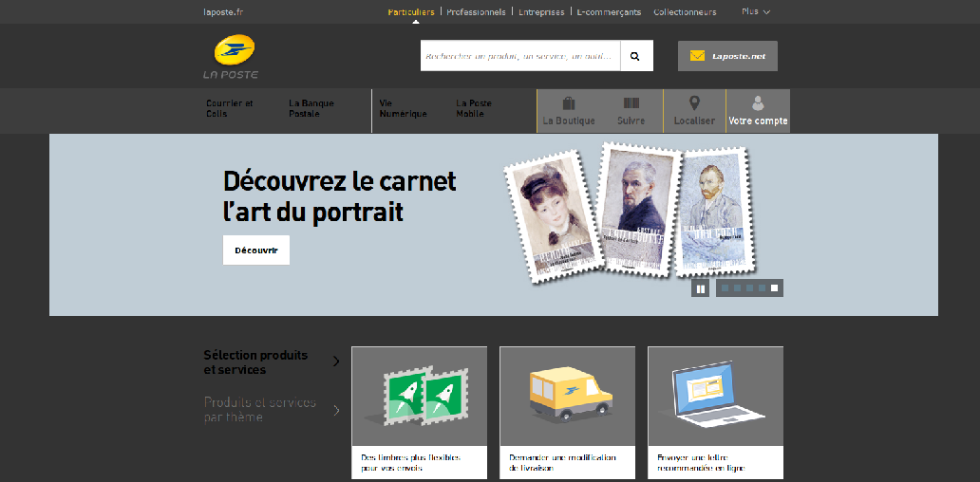This screenshot has width=980, height=482.
Task: Open the yellow delivery van card image
Action: [x=568, y=397]
